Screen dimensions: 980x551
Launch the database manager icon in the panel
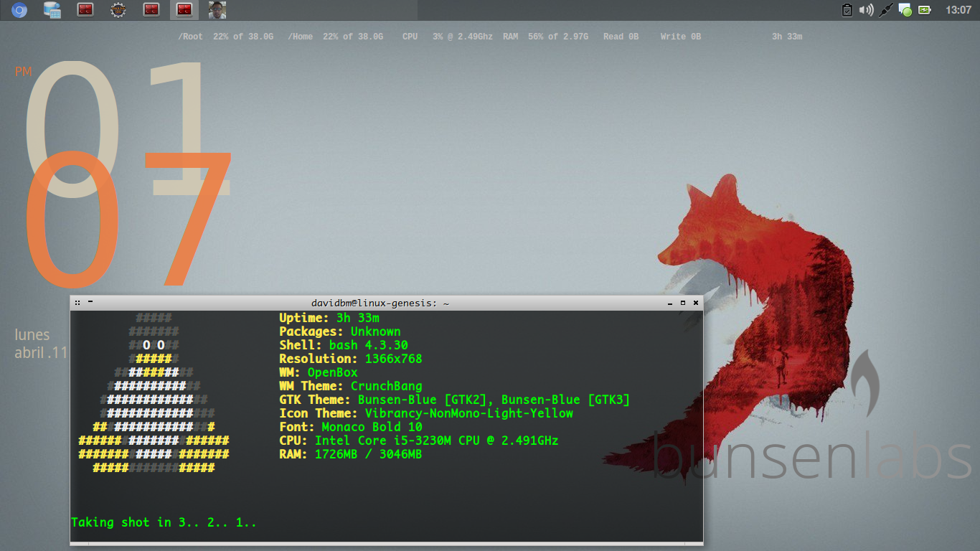(52, 10)
